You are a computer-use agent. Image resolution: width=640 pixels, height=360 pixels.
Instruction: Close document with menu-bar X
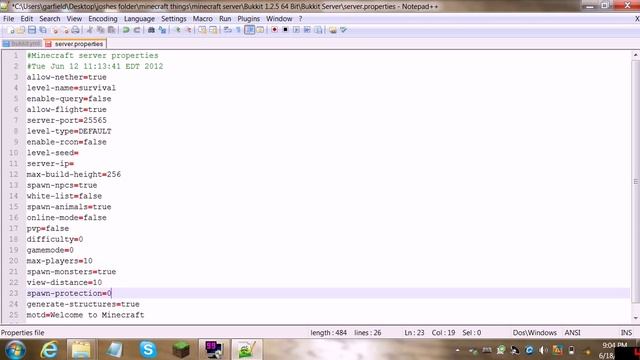(637, 19)
